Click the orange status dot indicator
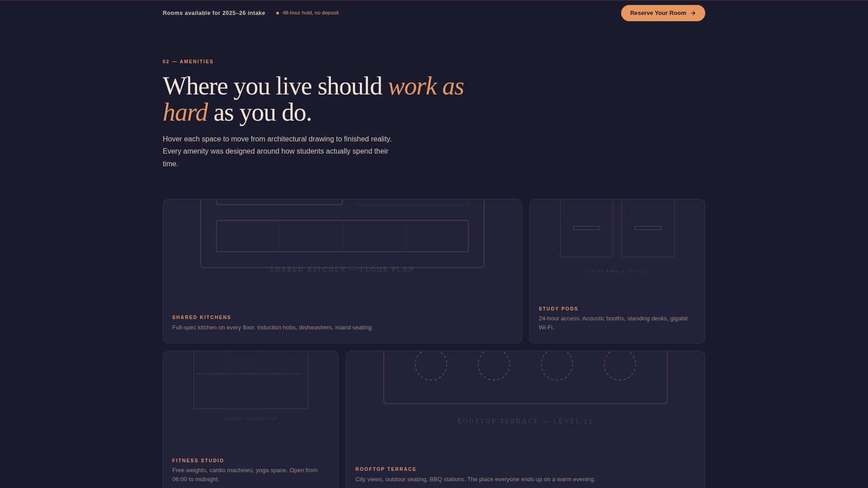The image size is (868, 488). tap(277, 13)
